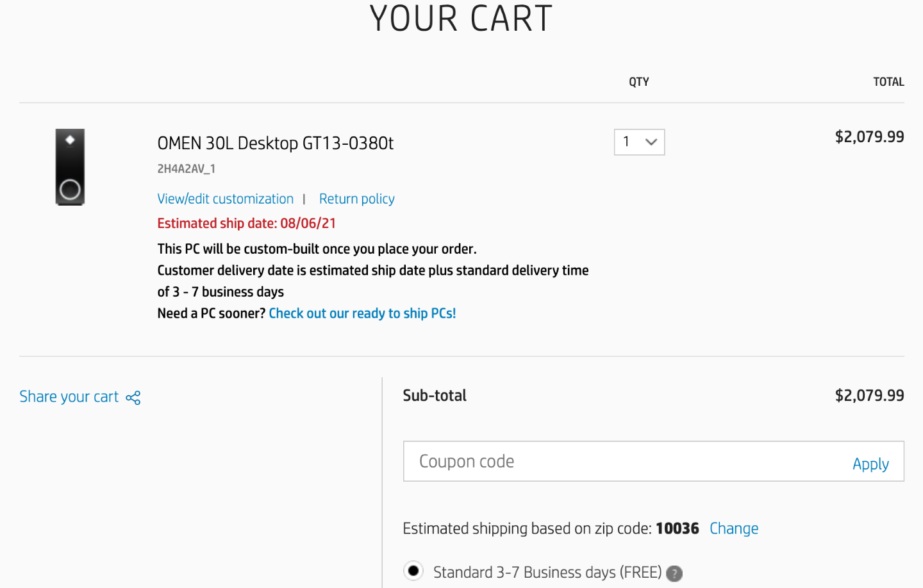Click the OMEN 30L Desktop product thumbnail

point(70,167)
